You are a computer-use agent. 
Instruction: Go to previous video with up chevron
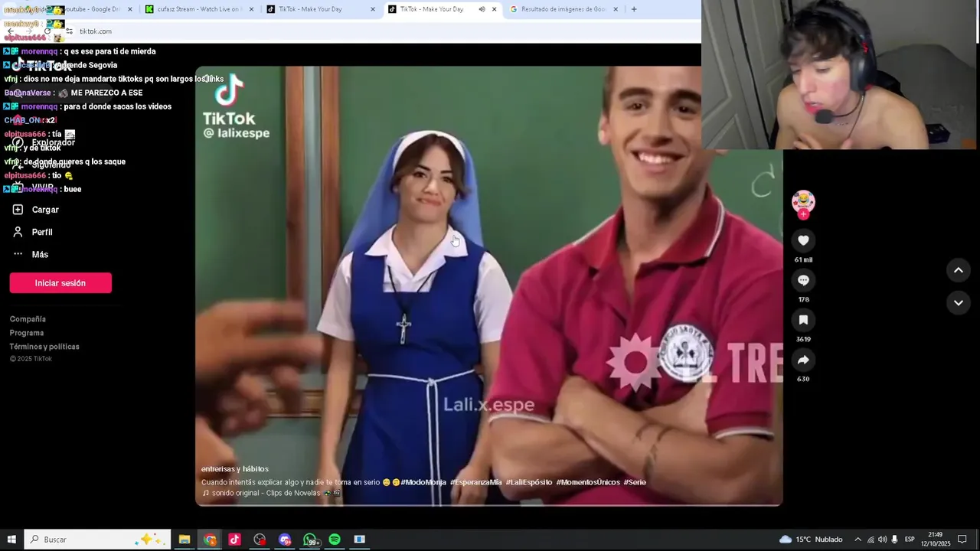point(958,270)
